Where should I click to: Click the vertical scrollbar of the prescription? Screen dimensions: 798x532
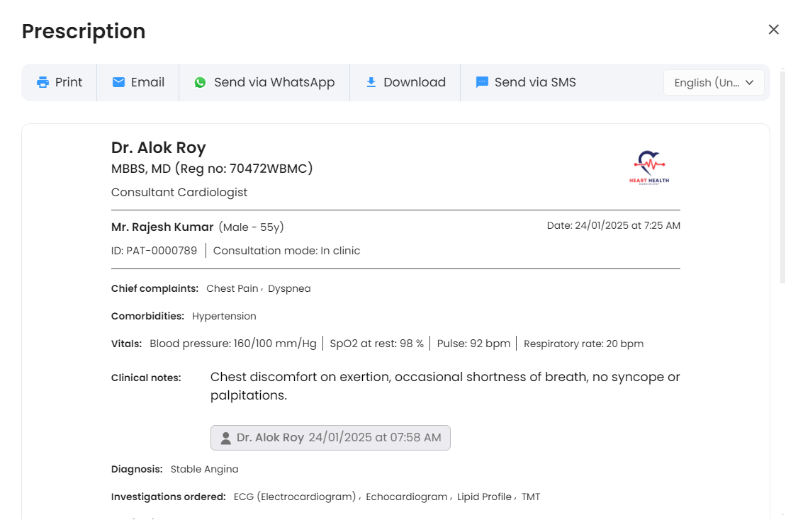(782, 177)
